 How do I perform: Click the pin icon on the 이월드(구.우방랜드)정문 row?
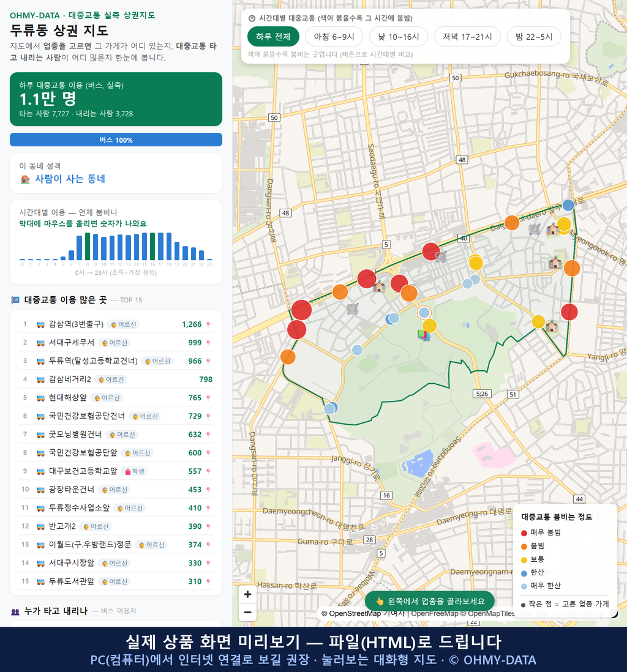(208, 545)
